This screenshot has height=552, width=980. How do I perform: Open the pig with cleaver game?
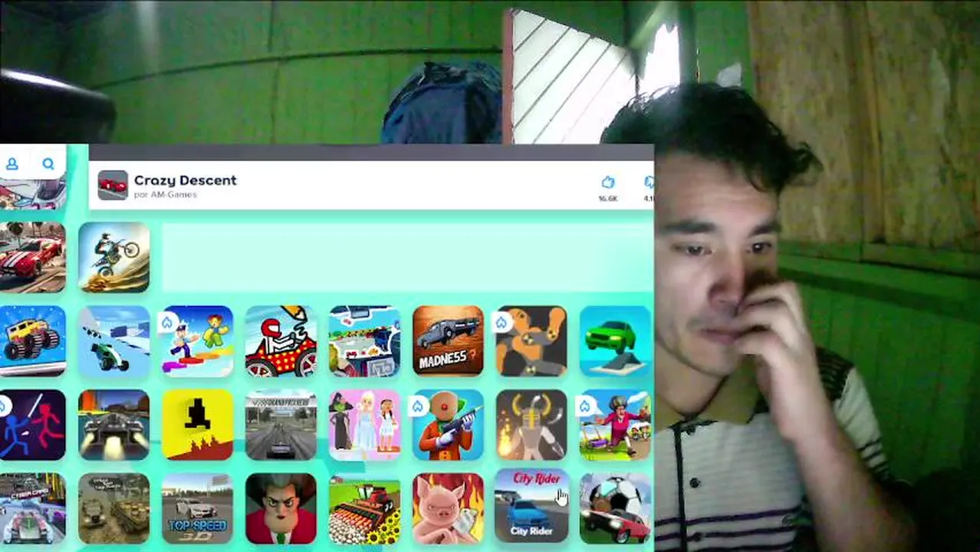coord(448,508)
